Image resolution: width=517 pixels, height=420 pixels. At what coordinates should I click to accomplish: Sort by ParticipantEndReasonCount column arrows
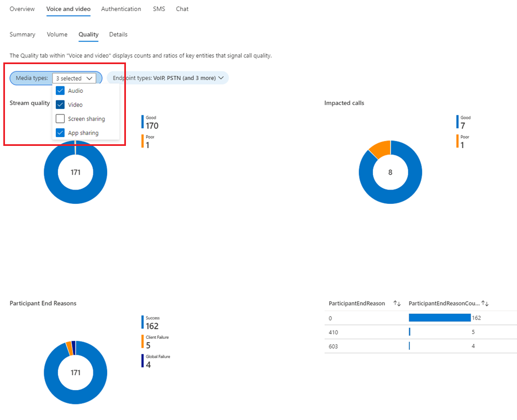[485, 303]
